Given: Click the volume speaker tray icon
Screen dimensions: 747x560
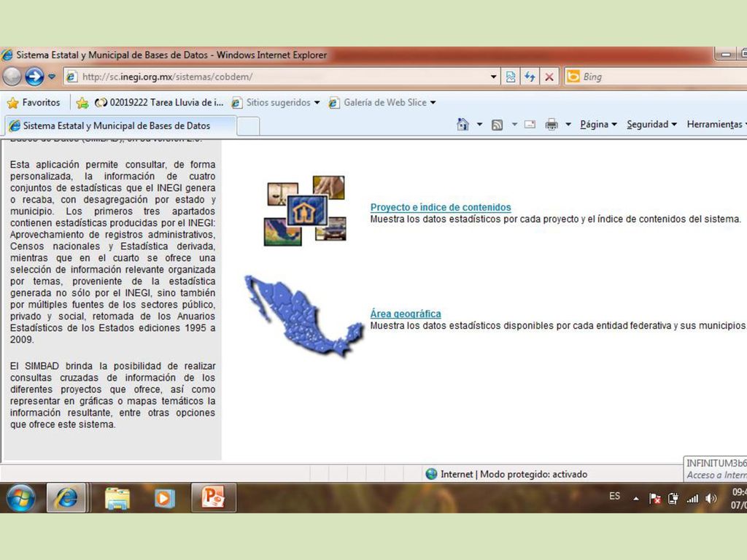Looking at the screenshot, I should (711, 499).
